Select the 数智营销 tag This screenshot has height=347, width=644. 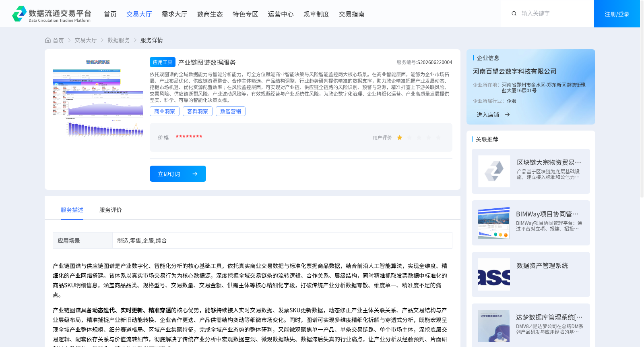(231, 111)
